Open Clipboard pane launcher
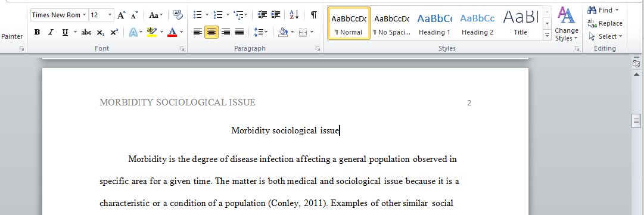Image resolution: width=644 pixels, height=215 pixels. [x=21, y=49]
